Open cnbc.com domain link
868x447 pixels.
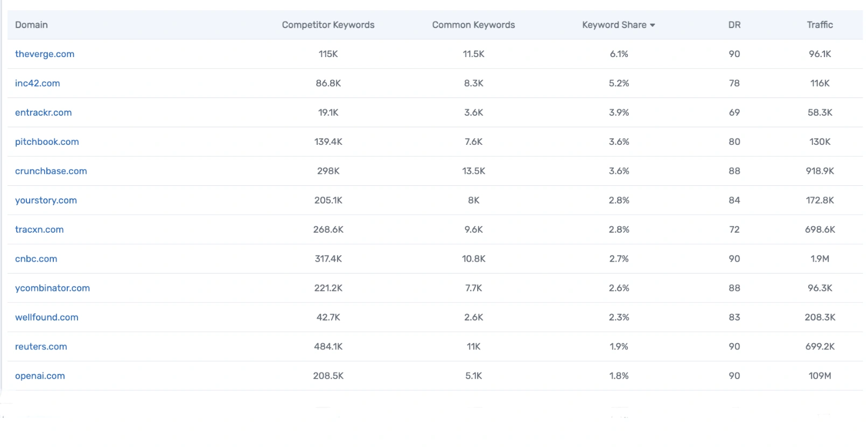(x=36, y=259)
